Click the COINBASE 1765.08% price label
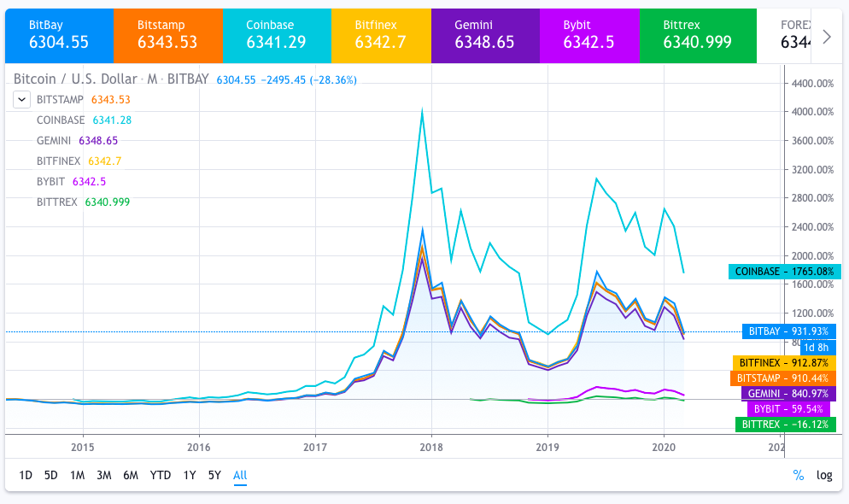849x504 pixels. [x=784, y=272]
